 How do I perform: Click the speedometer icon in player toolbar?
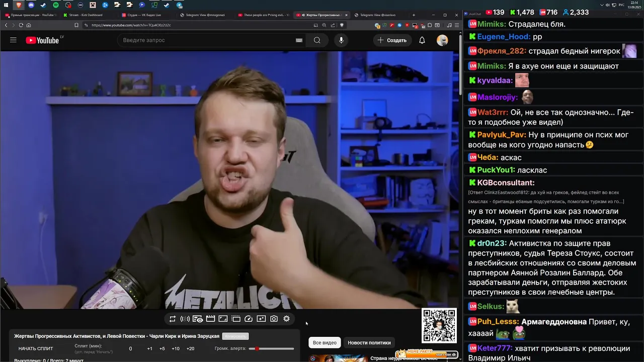click(249, 319)
